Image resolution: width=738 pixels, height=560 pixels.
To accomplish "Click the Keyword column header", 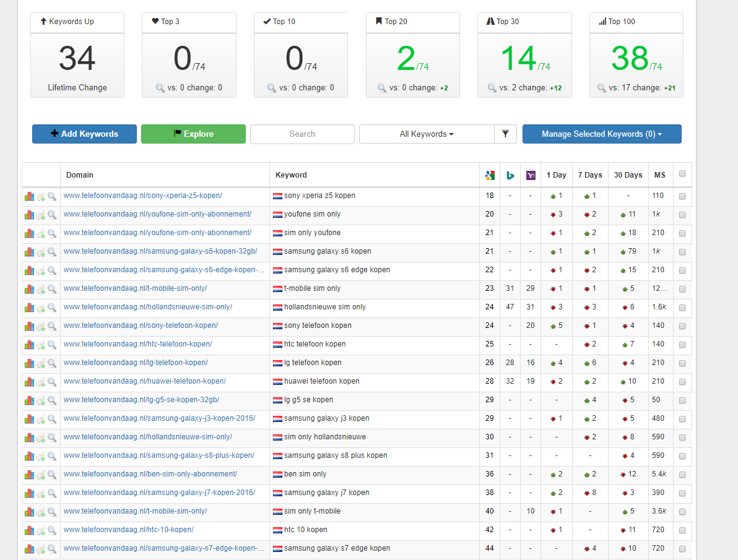I will pos(291,175).
